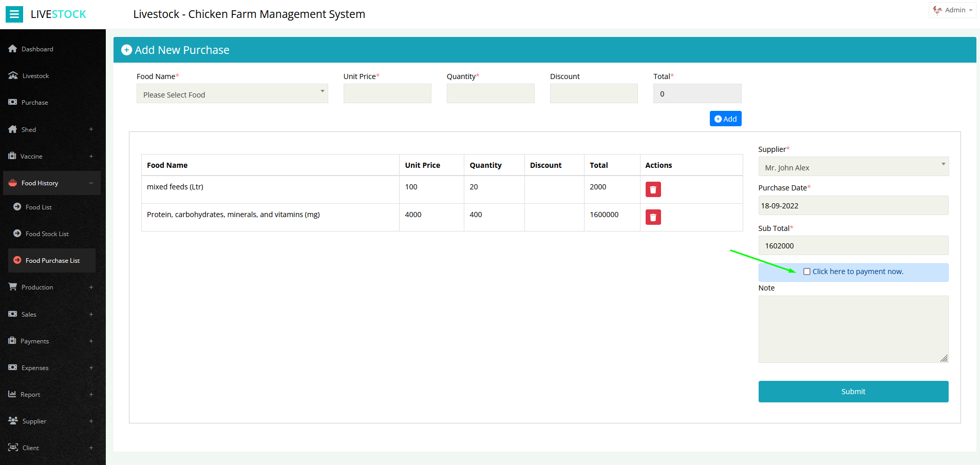The width and height of the screenshot is (980, 465).
Task: Delete the mixed feeds purchase row
Action: (653, 189)
